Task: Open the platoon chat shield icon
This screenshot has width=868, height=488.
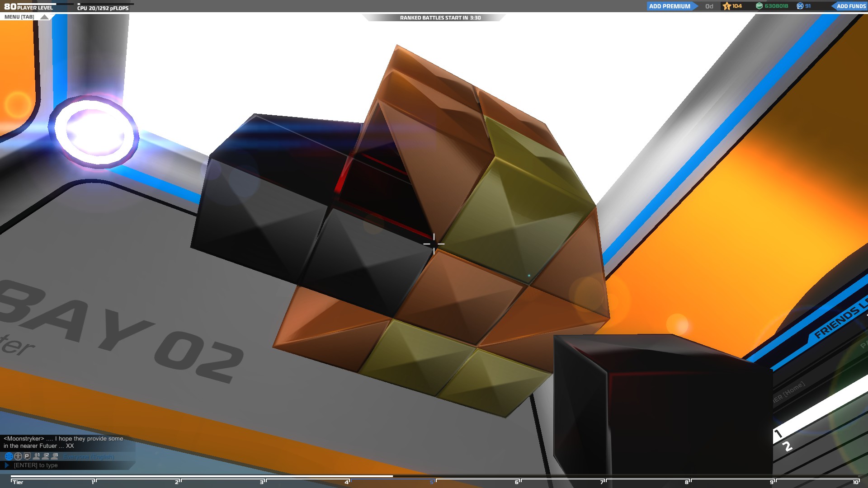Action: pos(27,456)
